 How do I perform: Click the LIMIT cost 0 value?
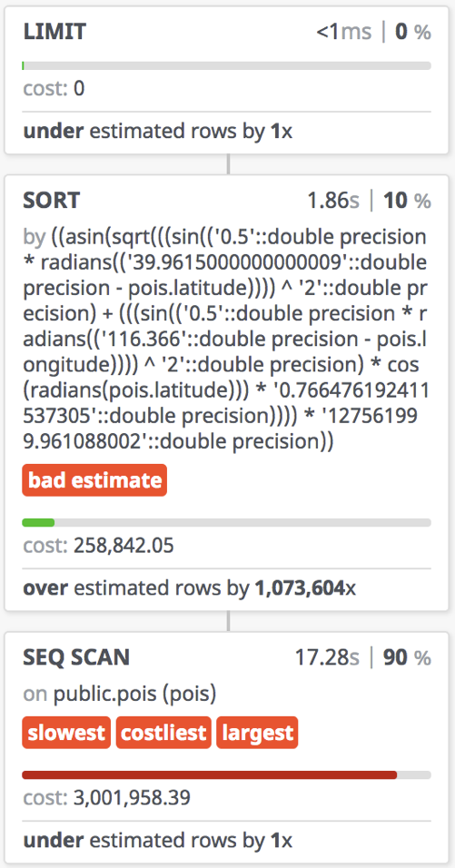tap(79, 89)
